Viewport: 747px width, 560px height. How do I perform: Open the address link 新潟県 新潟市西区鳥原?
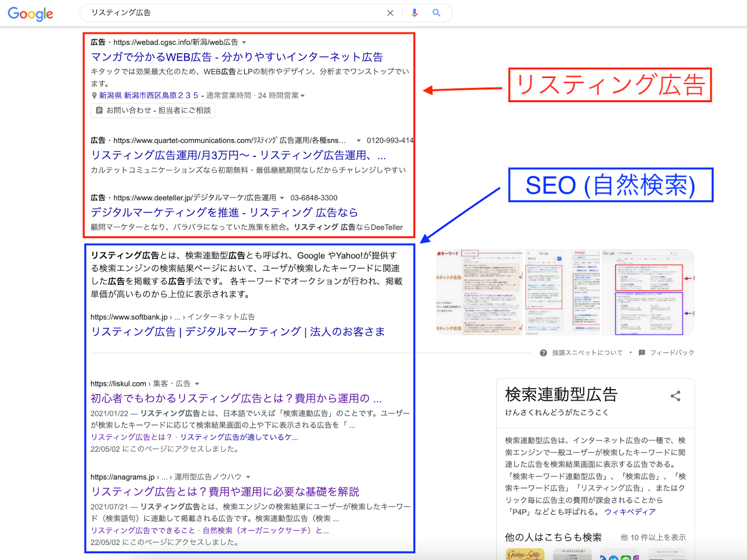[149, 96]
